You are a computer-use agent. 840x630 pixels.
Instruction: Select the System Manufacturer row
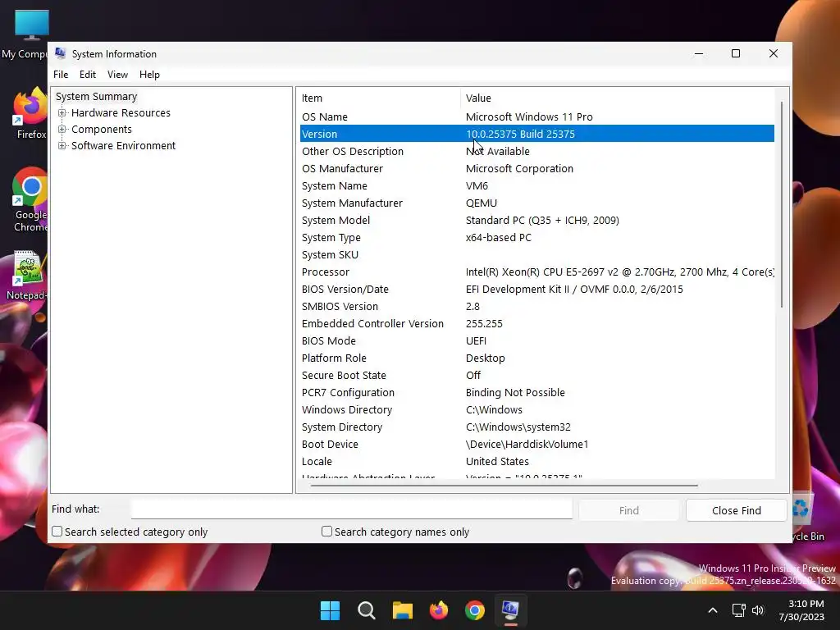(x=536, y=203)
